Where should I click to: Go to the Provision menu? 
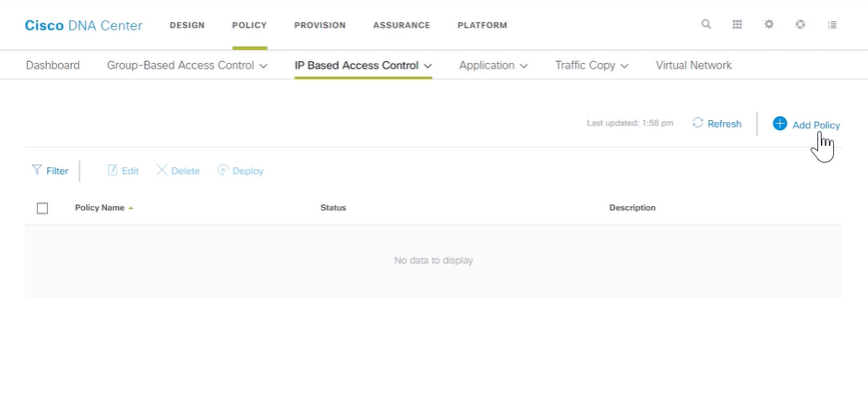[x=320, y=25]
